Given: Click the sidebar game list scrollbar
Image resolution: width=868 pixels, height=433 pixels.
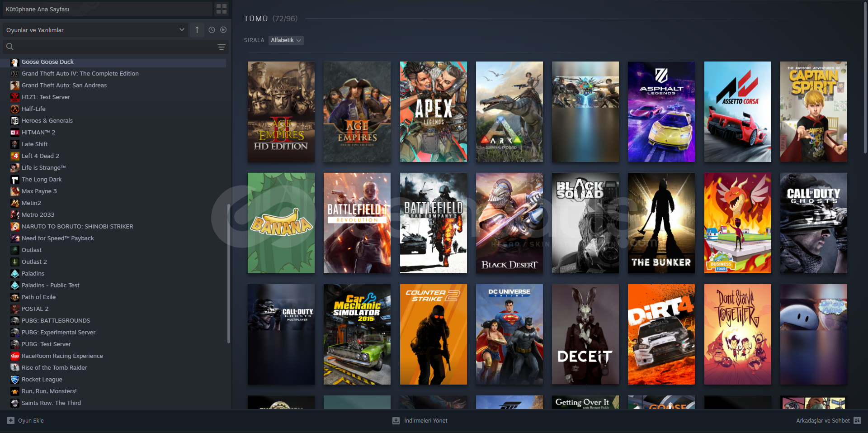Looking at the screenshot, I should point(229,274).
